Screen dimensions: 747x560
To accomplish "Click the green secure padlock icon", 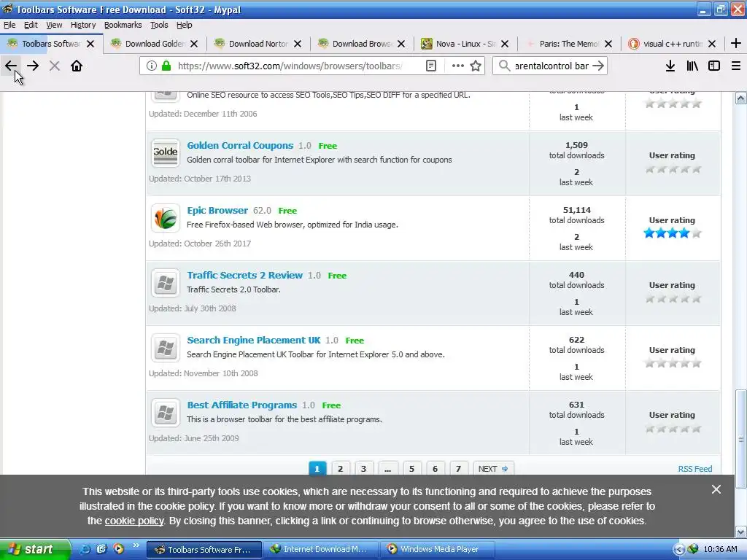I will tap(166, 66).
